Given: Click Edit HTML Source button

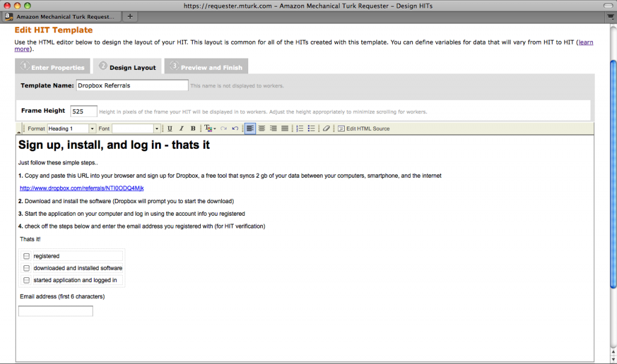Looking at the screenshot, I should [x=364, y=129].
